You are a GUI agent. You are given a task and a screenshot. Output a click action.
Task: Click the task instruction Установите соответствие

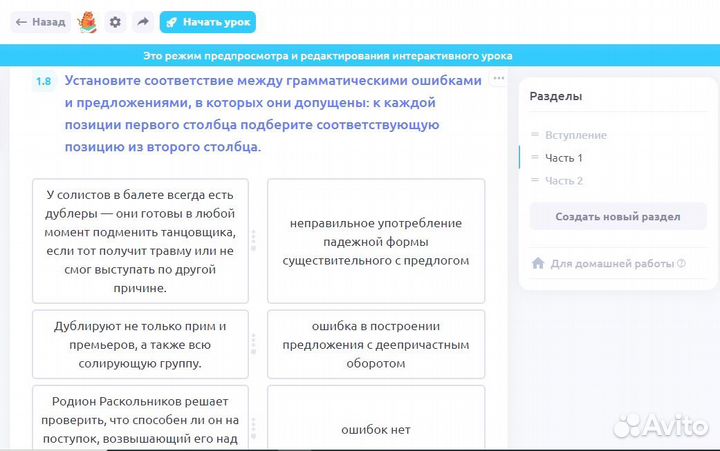[x=273, y=113]
